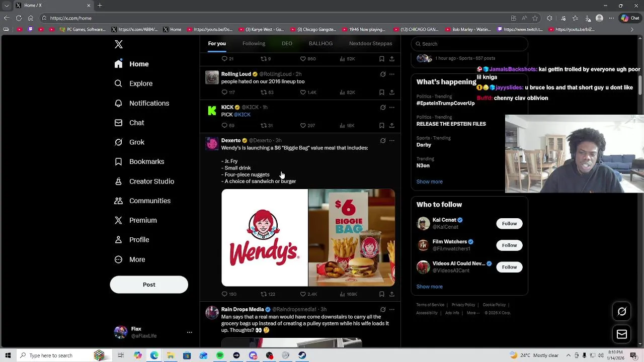View analytics of Dexerto post

point(348,294)
